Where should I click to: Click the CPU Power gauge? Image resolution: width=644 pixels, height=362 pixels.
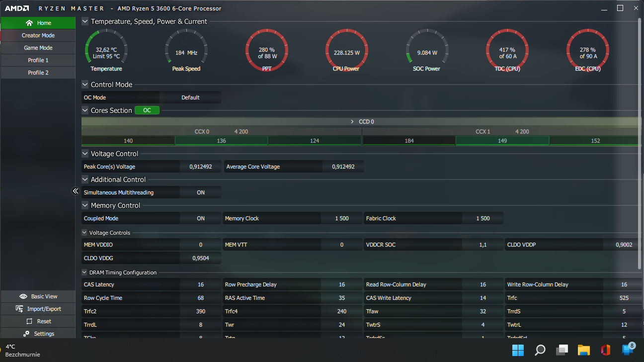tap(347, 50)
